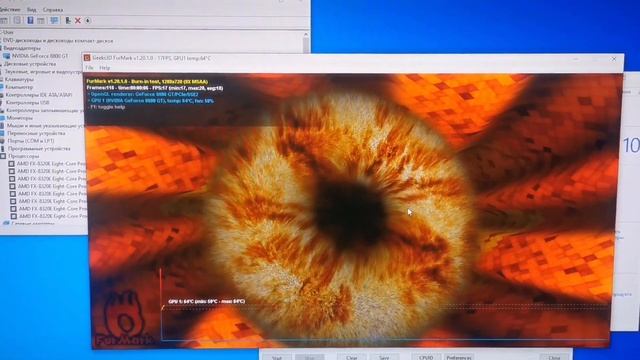
Task: Select the Процессоры category label
Action: pos(24,156)
